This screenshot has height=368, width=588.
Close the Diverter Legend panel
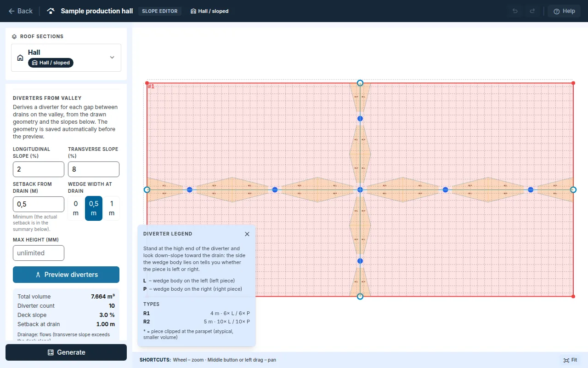coord(247,234)
